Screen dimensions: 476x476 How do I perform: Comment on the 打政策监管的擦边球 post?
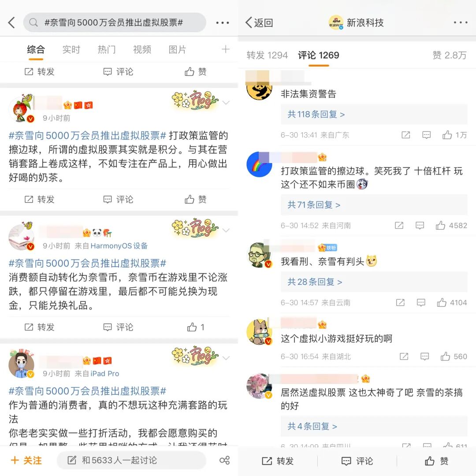click(119, 200)
